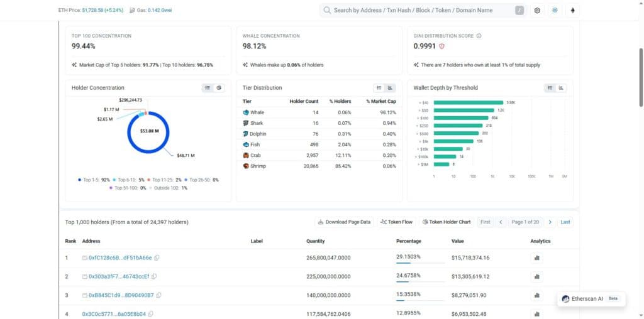Click Page 1 of 20 indicator

tap(525, 222)
